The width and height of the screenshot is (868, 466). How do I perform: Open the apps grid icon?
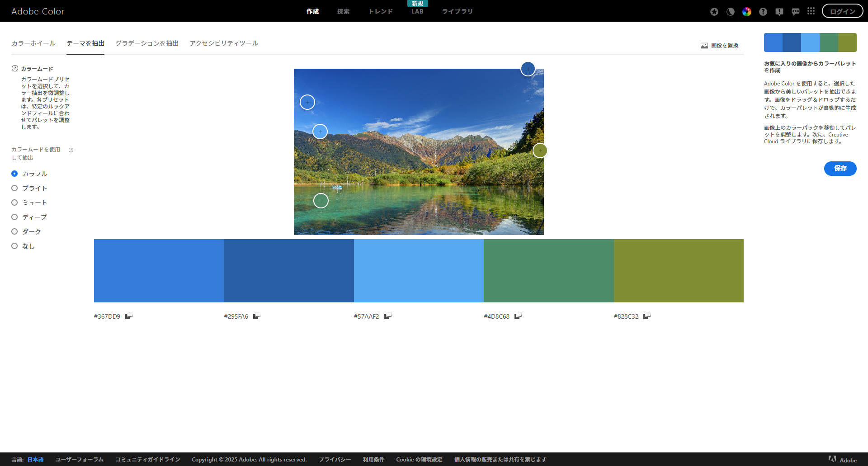pyautogui.click(x=811, y=11)
